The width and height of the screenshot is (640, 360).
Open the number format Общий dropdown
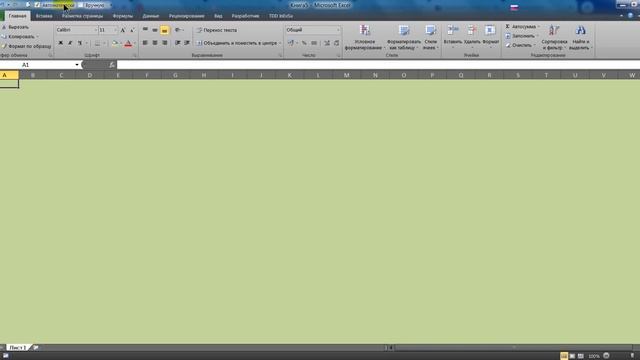click(338, 30)
